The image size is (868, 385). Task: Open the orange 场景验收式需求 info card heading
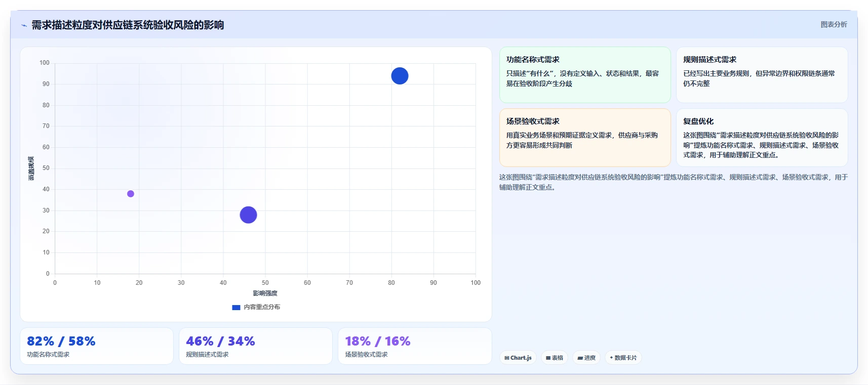click(533, 121)
